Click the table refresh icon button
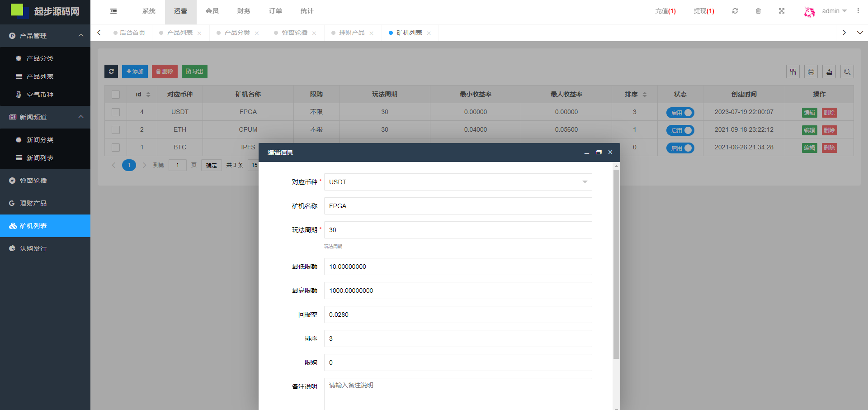Image resolution: width=868 pixels, height=410 pixels. (x=111, y=72)
